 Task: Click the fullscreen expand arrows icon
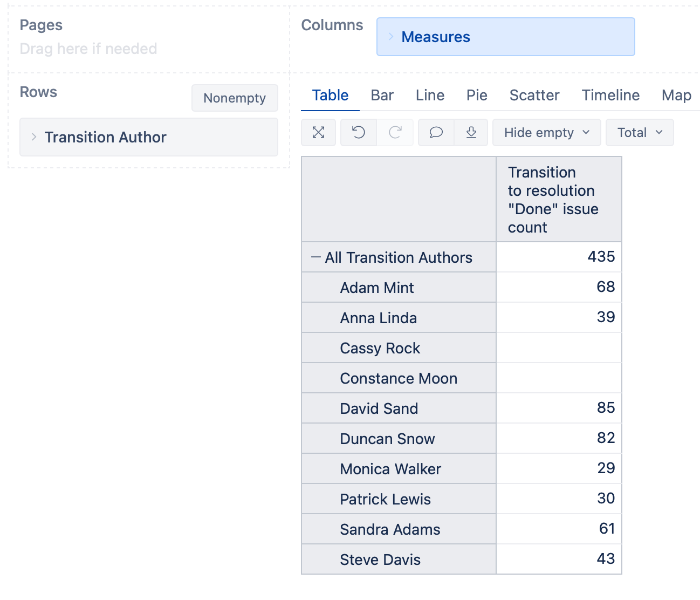tap(319, 133)
